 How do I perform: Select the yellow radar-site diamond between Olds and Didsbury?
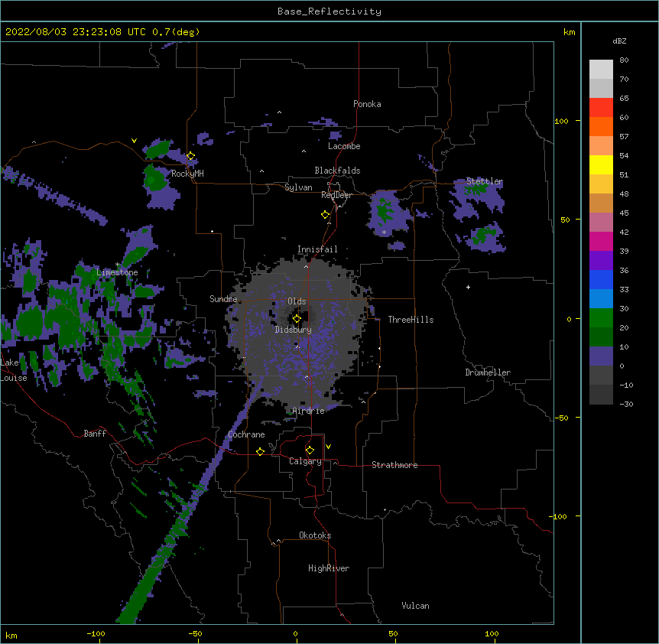[x=297, y=319]
